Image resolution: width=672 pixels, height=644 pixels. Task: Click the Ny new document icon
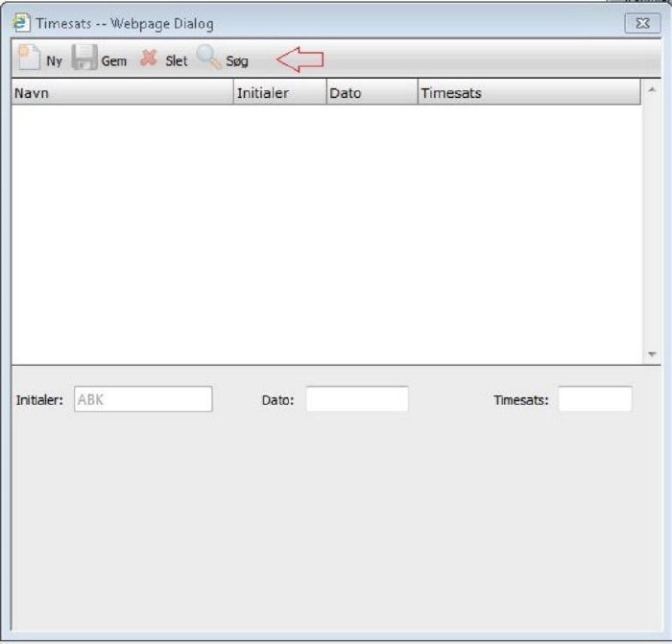pyautogui.click(x=28, y=59)
